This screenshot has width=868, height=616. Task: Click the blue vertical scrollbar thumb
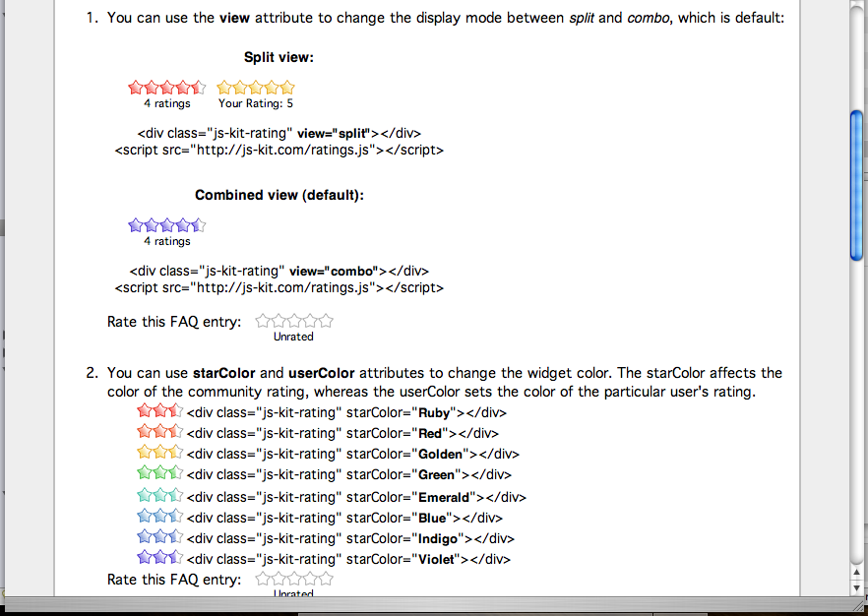(x=857, y=185)
